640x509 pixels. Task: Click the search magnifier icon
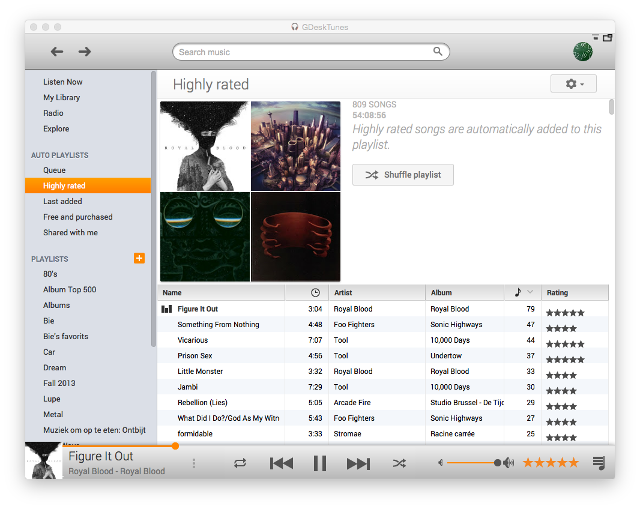[438, 51]
